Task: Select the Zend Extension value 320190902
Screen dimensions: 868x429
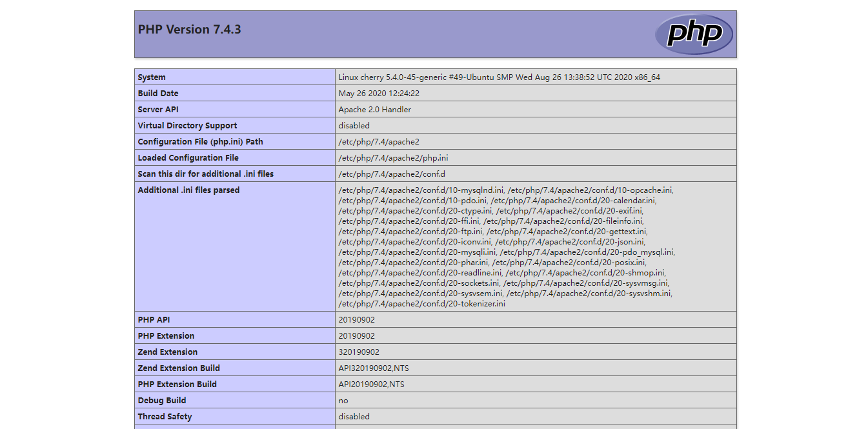Action: click(359, 352)
